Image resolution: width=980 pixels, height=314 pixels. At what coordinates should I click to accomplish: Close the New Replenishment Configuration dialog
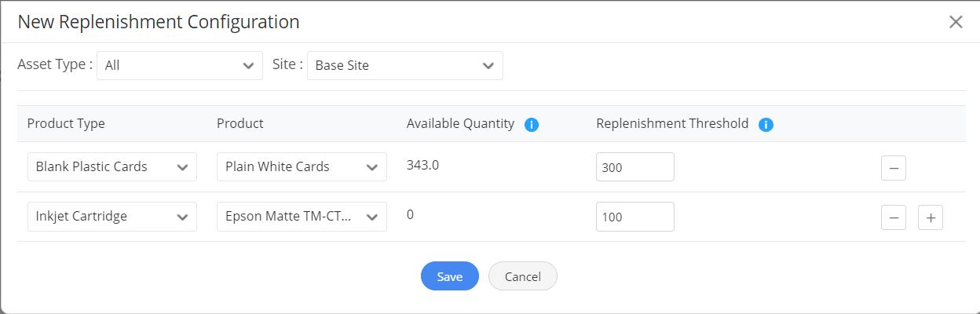pos(956,22)
